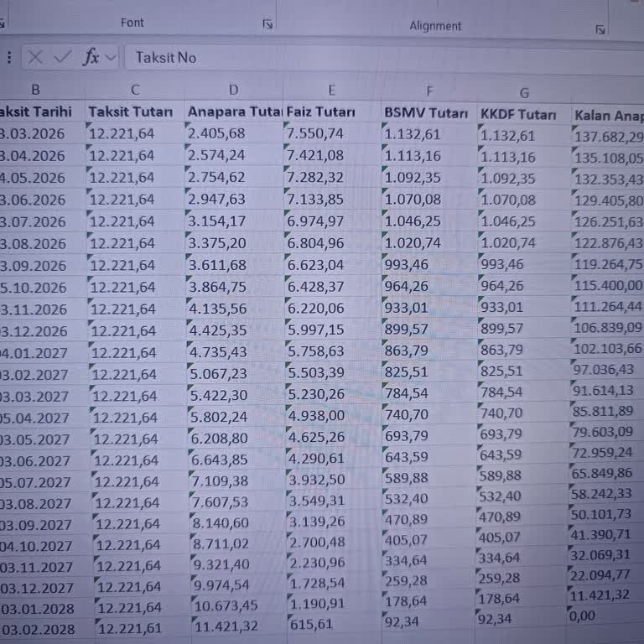Click cell with value 11.421,32 in column D
The height and width of the screenshot is (644, 644).
tap(241, 626)
